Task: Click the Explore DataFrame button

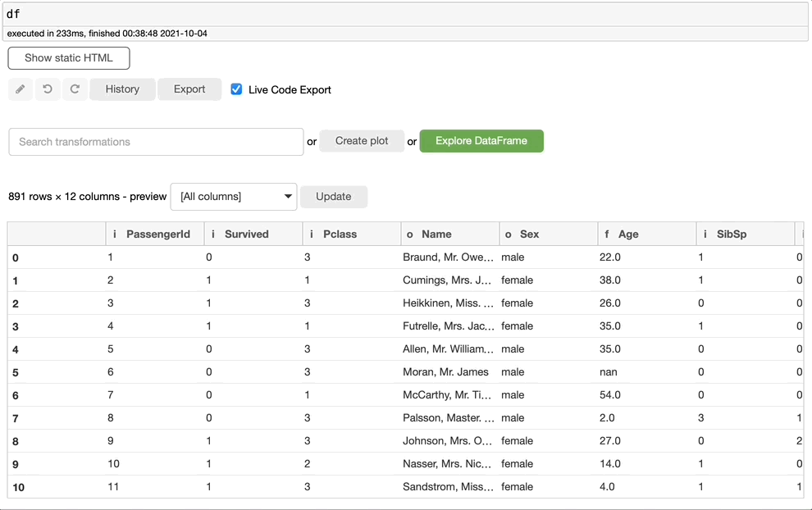Action: point(481,141)
